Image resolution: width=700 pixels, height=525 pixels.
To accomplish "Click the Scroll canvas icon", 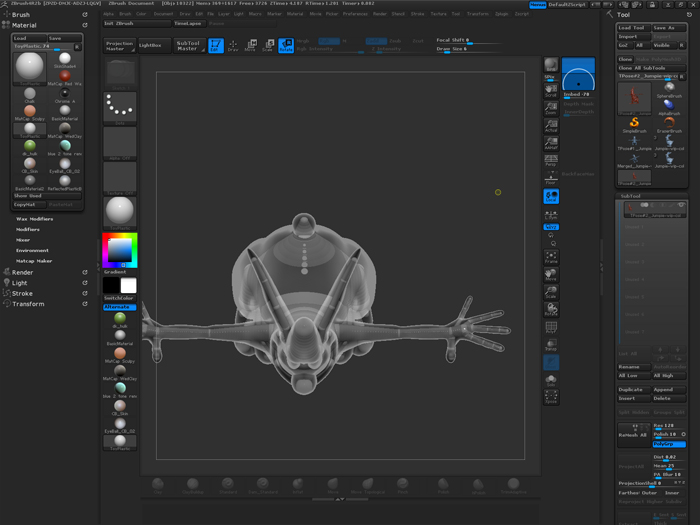I will pos(551,91).
